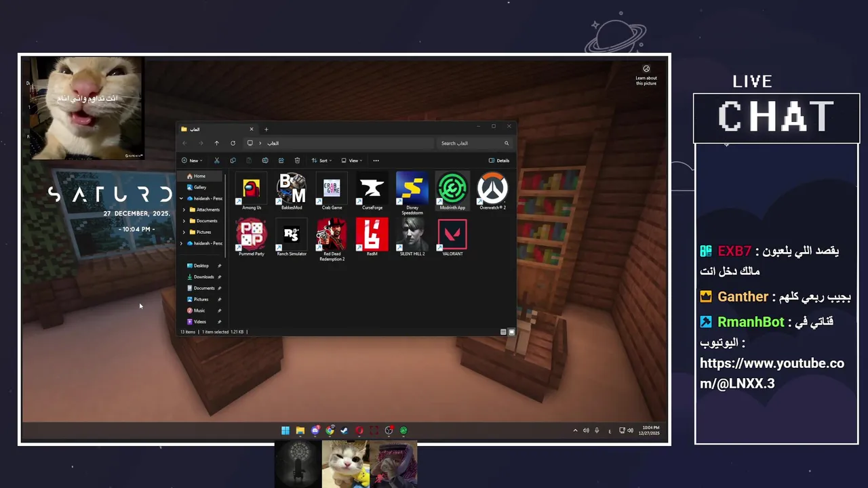The width and height of the screenshot is (868, 488).
Task: Click the '13 items' status bar text
Action: pyautogui.click(x=188, y=332)
